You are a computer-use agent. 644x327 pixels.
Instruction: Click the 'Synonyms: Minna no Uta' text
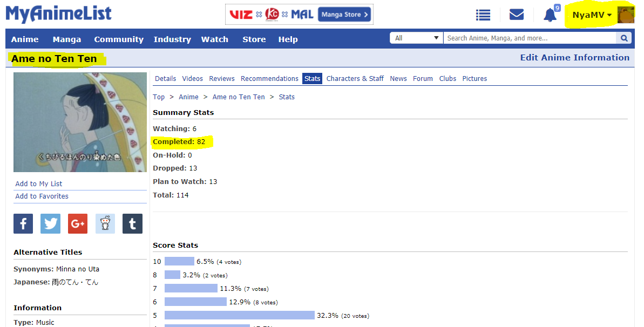pyautogui.click(x=56, y=269)
